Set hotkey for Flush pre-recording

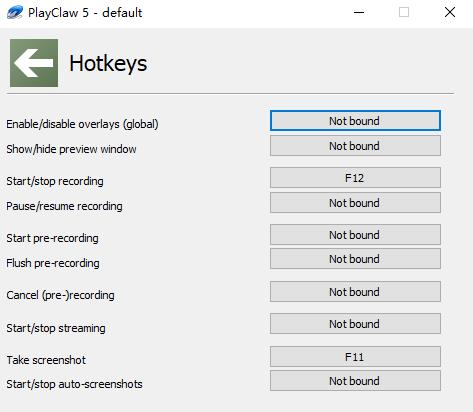[x=355, y=259]
